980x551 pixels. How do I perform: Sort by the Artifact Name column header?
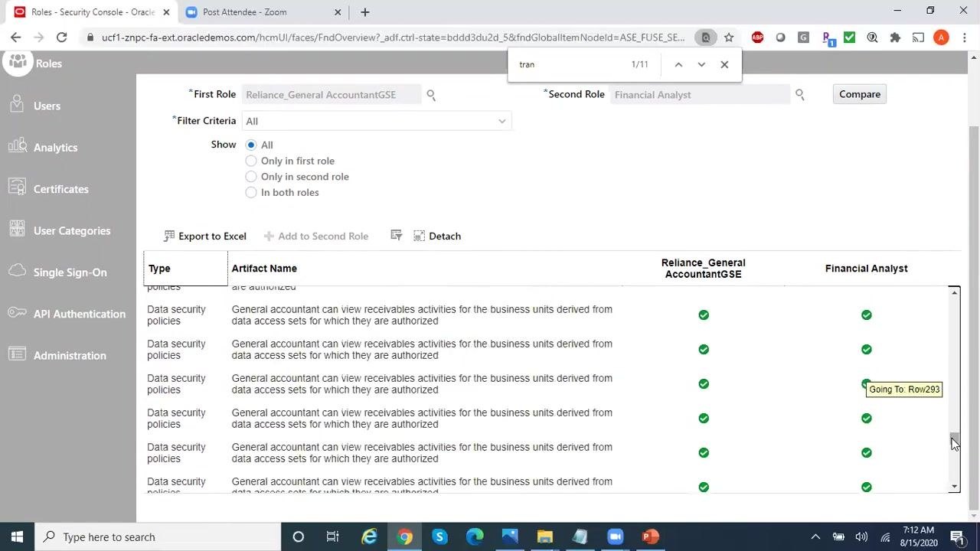[x=264, y=269]
